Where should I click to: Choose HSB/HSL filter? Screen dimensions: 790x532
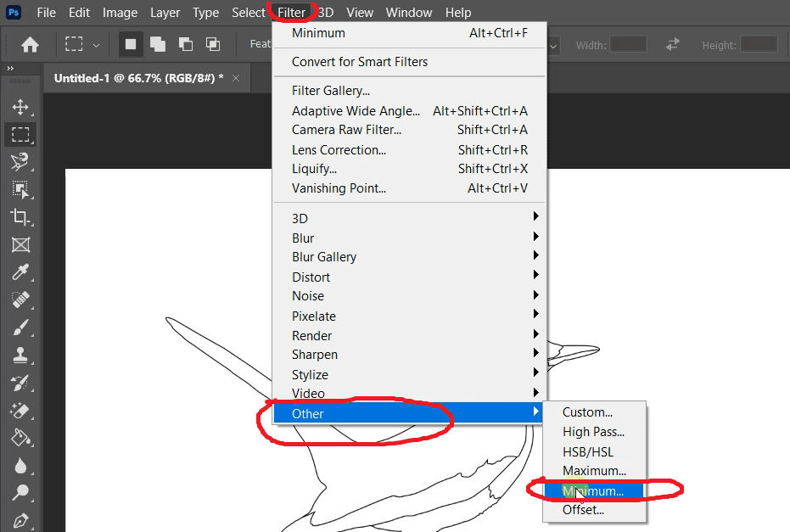click(595, 451)
